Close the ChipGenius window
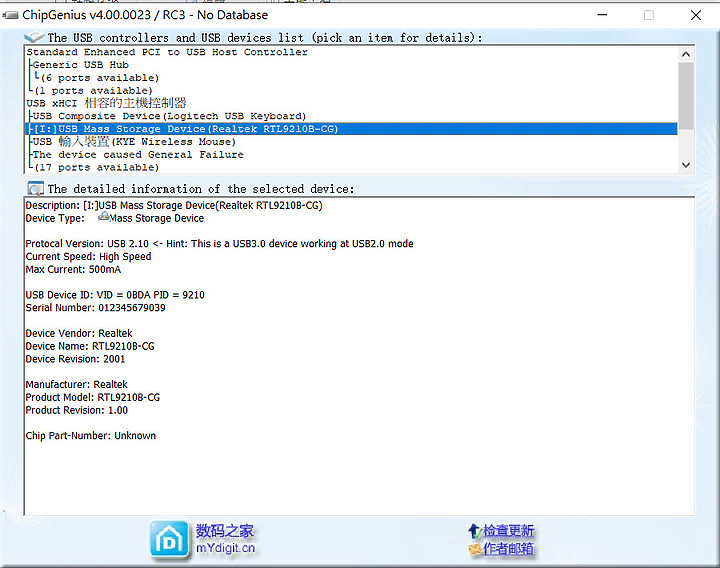Screen dimensions: 720x568 tap(696, 15)
